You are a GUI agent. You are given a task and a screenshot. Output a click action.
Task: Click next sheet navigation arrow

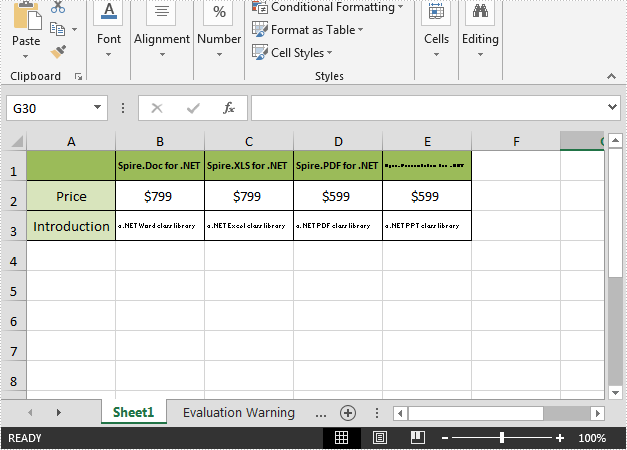pyautogui.click(x=58, y=412)
